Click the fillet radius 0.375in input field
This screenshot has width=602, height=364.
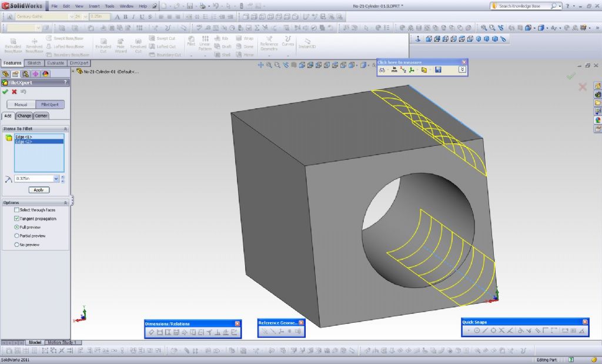pyautogui.click(x=34, y=179)
